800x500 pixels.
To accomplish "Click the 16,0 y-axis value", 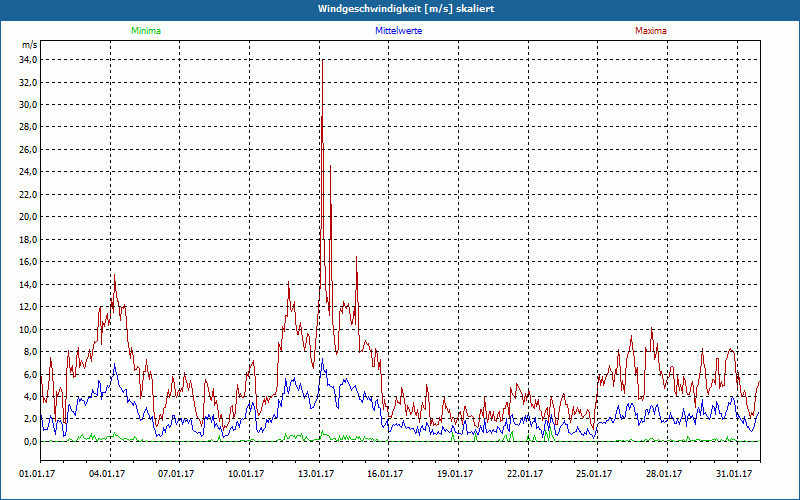I will click(x=28, y=261).
